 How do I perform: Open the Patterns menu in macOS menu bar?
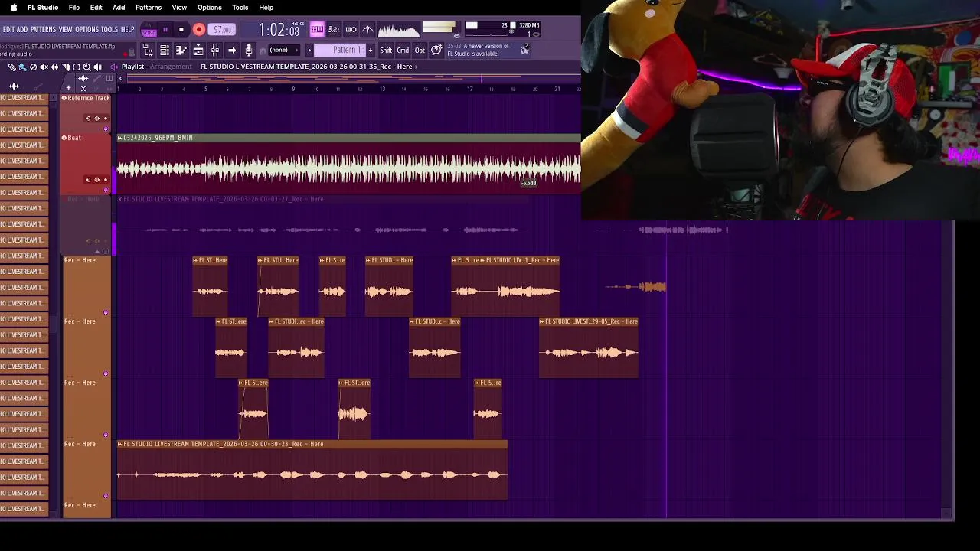click(149, 8)
